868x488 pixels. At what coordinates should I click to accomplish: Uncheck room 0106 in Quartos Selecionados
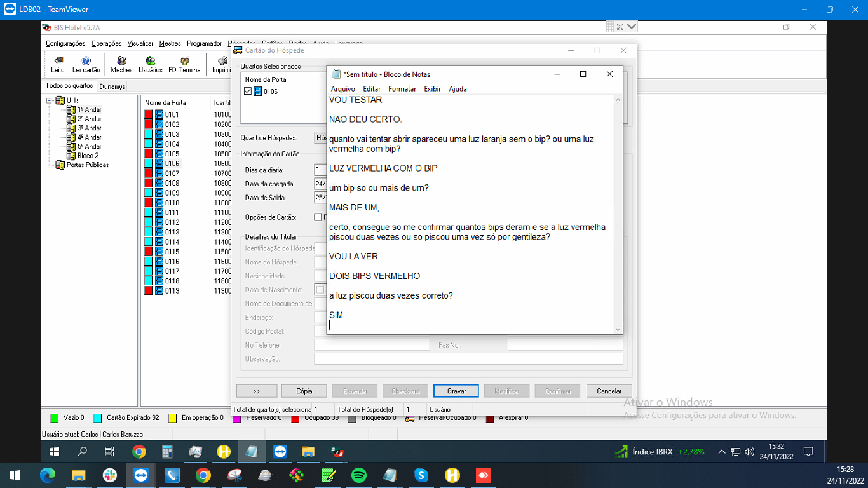[248, 91]
